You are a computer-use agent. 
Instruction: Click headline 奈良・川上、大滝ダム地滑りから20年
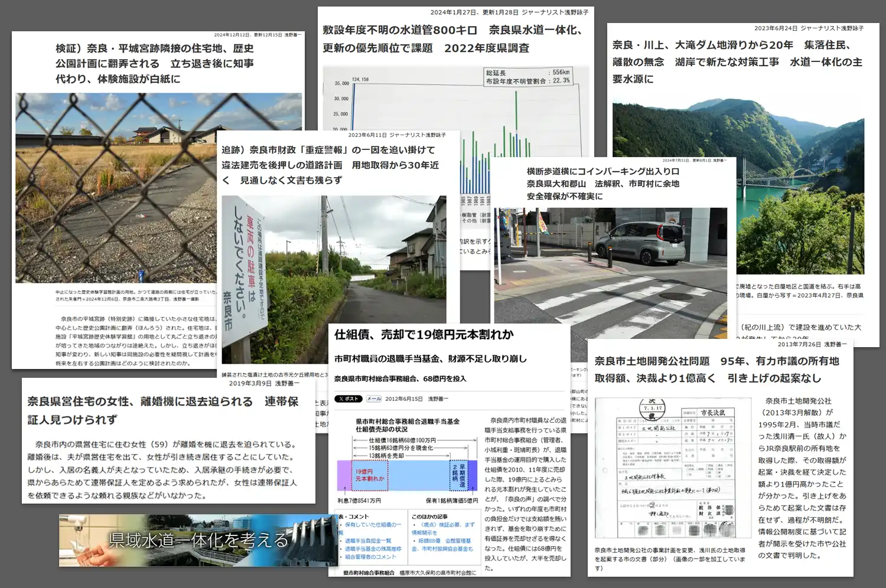coord(737,61)
